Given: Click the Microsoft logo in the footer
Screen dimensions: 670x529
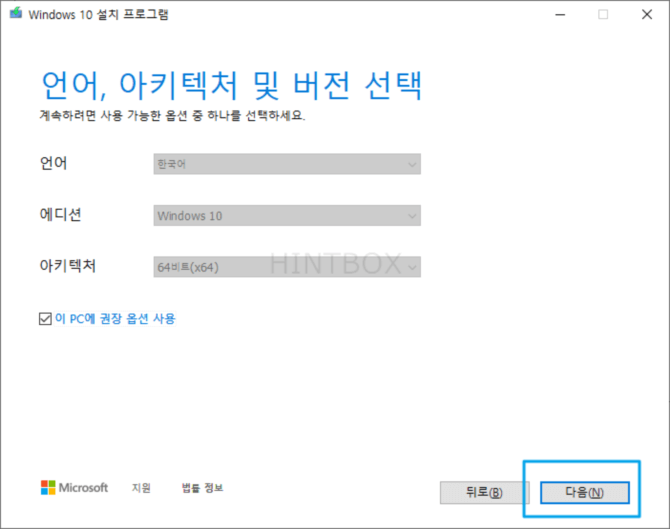Looking at the screenshot, I should point(74,488).
